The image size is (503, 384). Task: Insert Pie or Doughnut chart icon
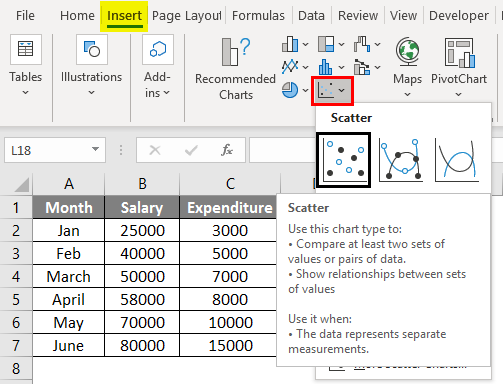click(290, 90)
